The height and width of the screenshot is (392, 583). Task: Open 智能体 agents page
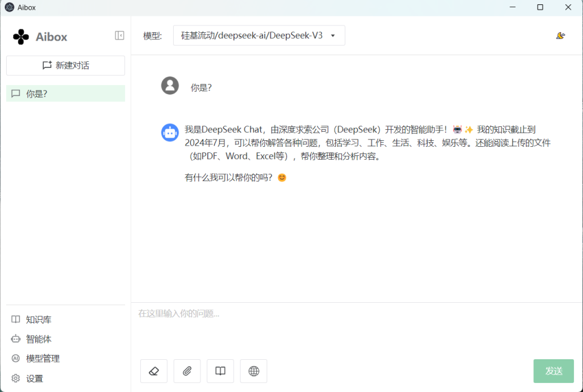pyautogui.click(x=32, y=339)
